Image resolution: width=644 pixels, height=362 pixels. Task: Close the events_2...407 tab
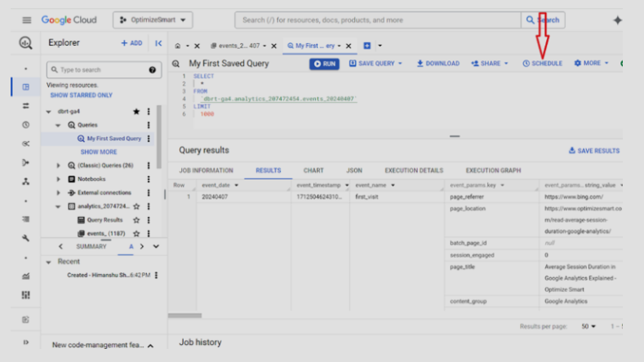point(274,46)
